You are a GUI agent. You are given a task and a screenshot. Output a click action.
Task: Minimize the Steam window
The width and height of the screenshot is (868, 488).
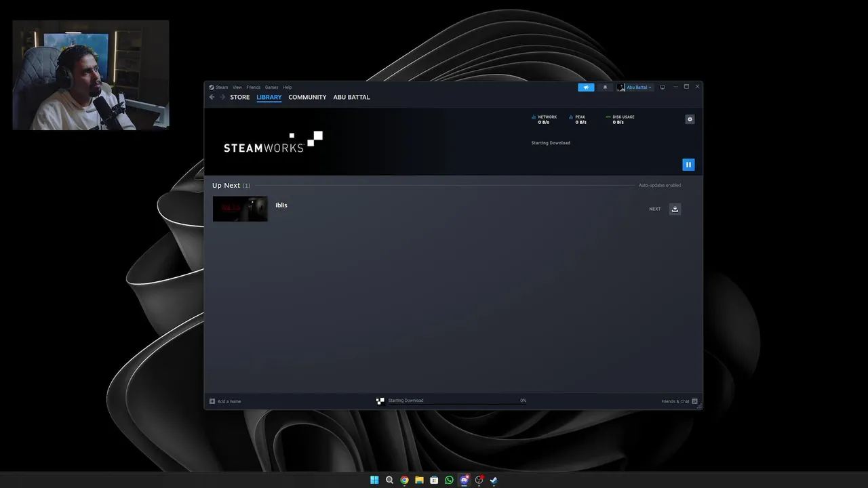coord(675,87)
